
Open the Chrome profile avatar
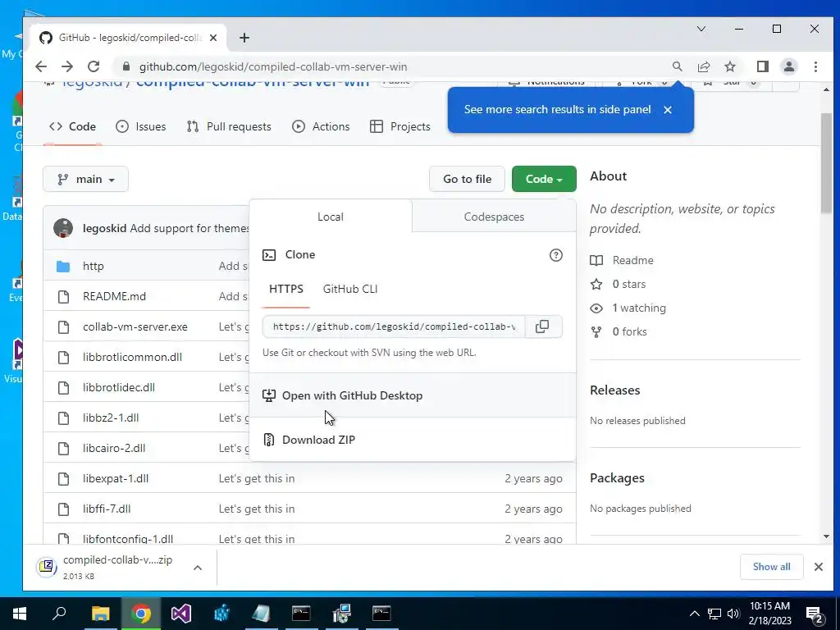[788, 66]
